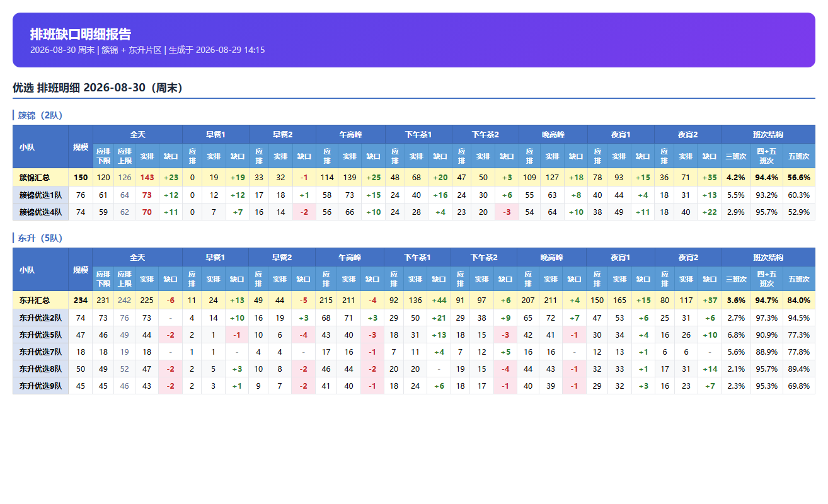
Task: Click the +23 全天缺口 cell in 簇锦汇总
Action: (x=171, y=178)
